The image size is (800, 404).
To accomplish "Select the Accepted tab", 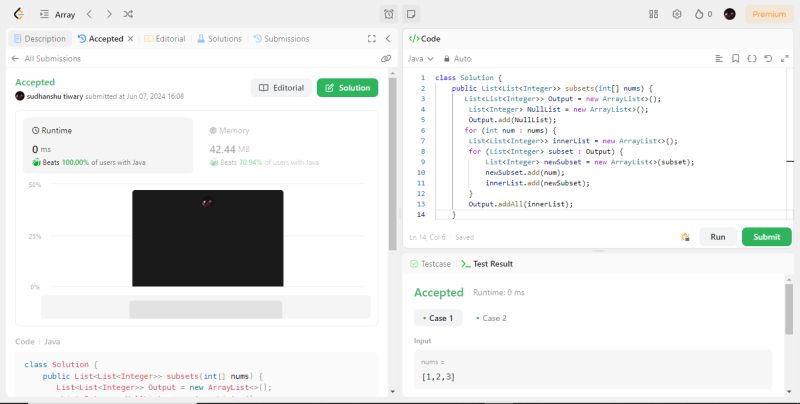I will 101,39.
